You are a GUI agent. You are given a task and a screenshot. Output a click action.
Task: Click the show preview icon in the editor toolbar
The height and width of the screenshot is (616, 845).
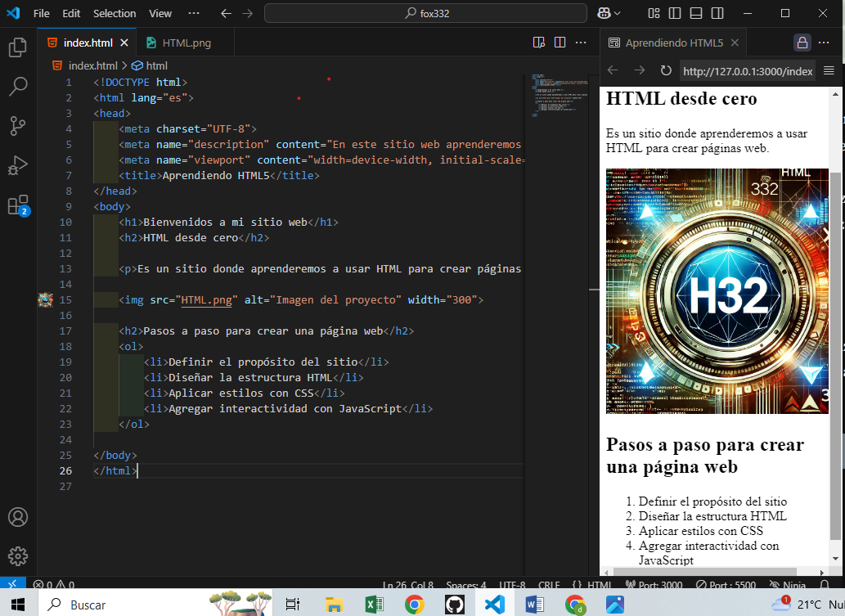539,43
